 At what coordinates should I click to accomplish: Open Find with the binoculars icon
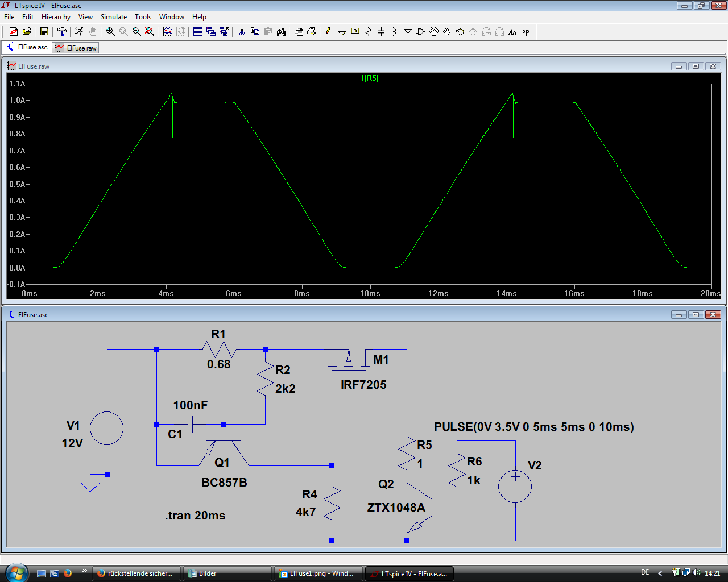coord(281,32)
